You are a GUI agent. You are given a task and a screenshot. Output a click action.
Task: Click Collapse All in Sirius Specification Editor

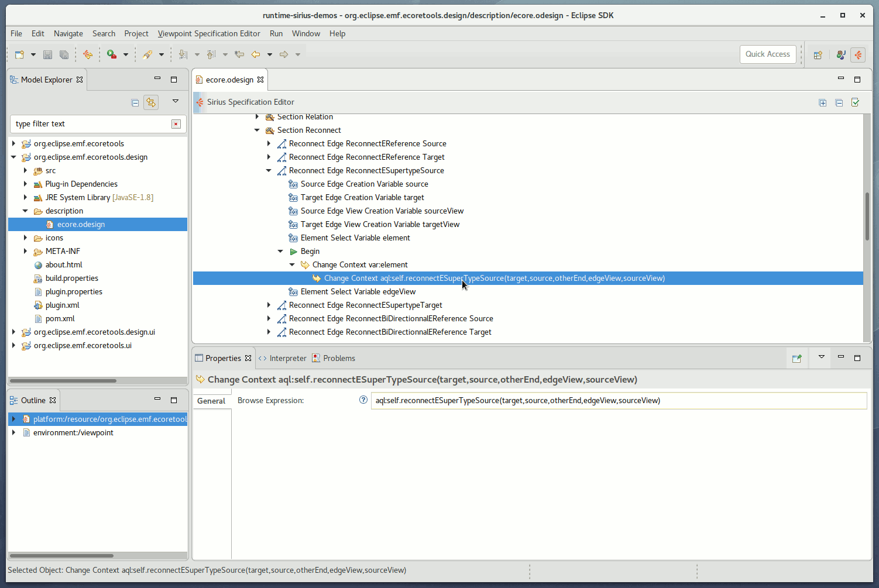point(839,102)
